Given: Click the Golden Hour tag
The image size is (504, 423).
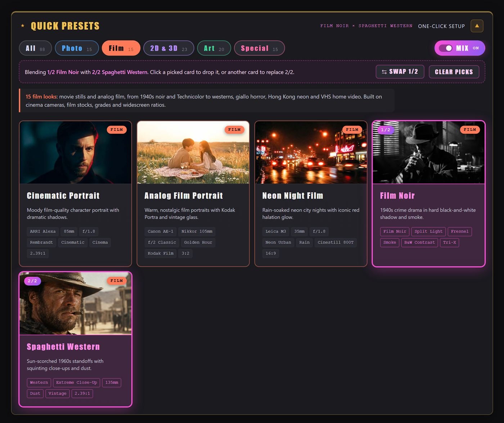Looking at the screenshot, I should [x=198, y=242].
